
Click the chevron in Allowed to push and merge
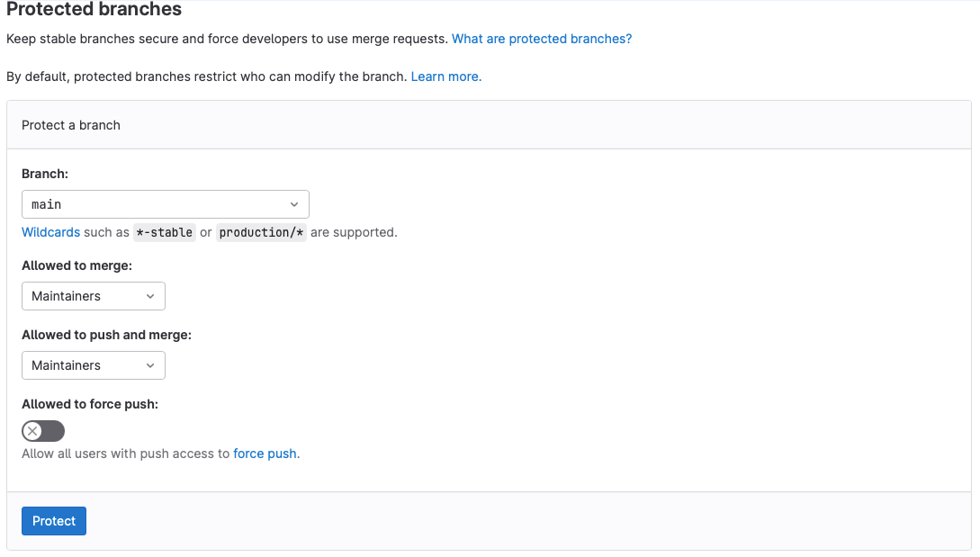point(149,365)
